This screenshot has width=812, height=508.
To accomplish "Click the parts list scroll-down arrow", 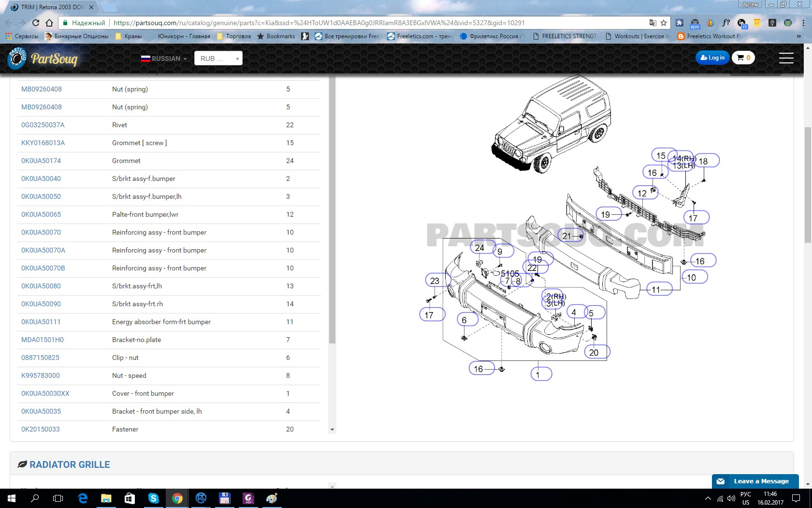I will click(x=332, y=430).
